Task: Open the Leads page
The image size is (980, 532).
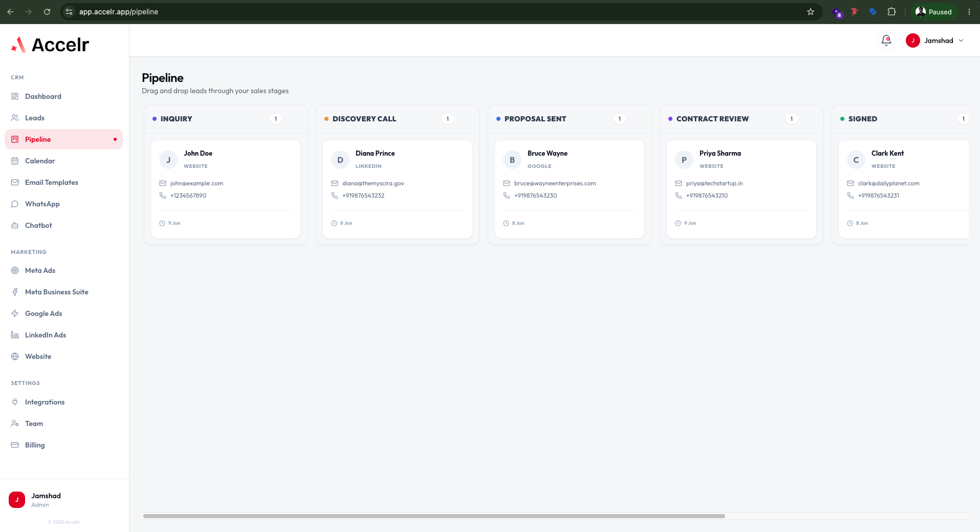Action: (63, 118)
